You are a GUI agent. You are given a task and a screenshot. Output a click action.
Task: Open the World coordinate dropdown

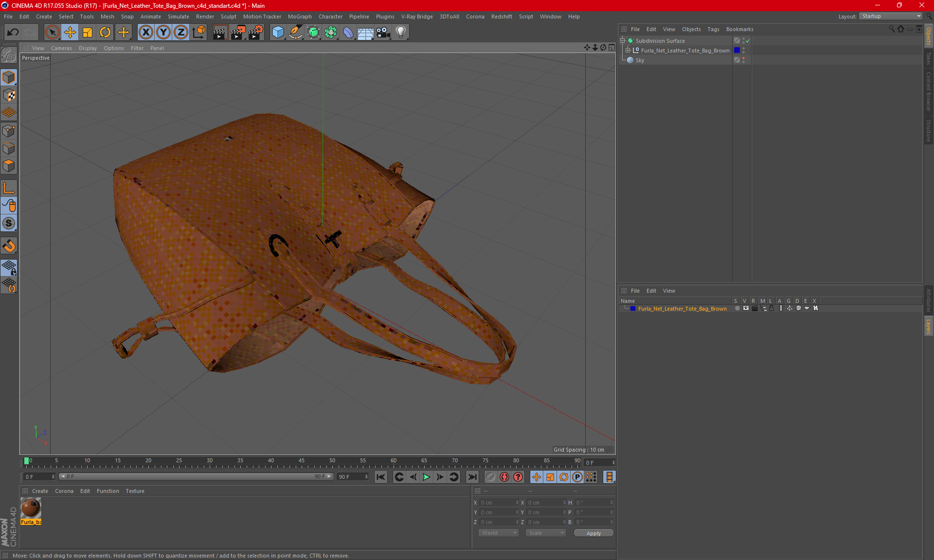point(499,533)
